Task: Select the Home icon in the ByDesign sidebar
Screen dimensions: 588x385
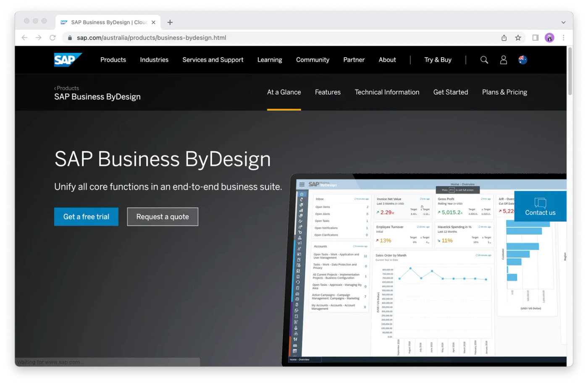Action: (301, 194)
